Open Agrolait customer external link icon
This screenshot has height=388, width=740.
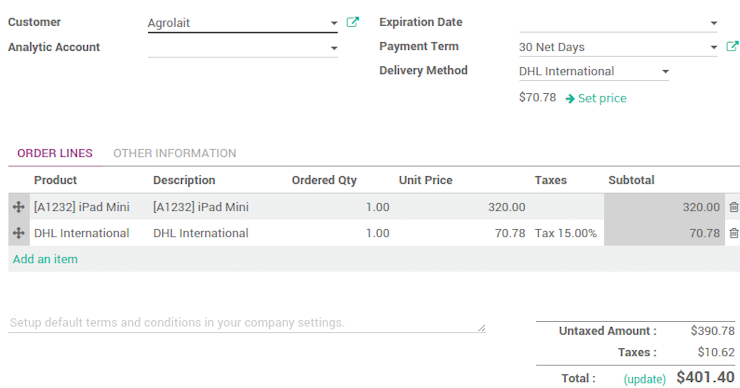click(353, 22)
